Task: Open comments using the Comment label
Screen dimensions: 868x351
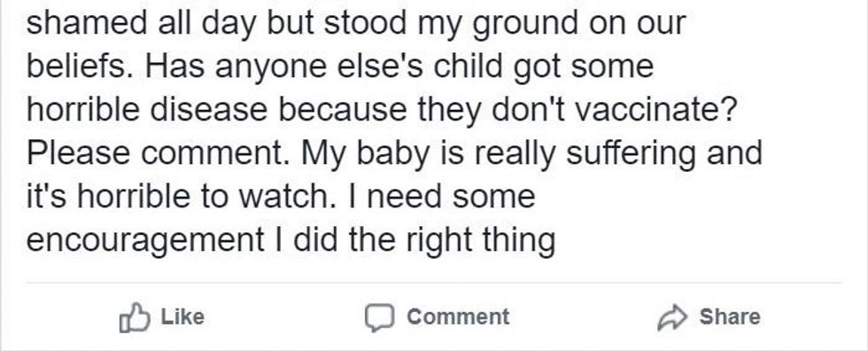Action: pos(458,316)
